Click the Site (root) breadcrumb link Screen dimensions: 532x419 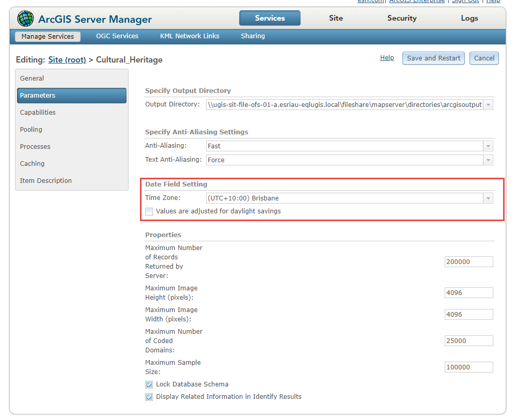coord(67,60)
